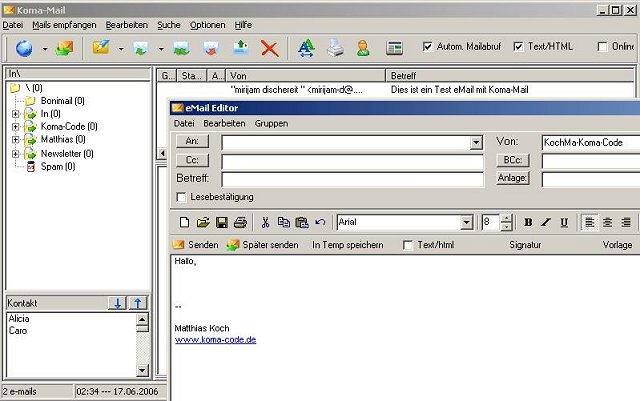Click the Anlage: button
This screenshot has width=640, height=401.
[513, 178]
